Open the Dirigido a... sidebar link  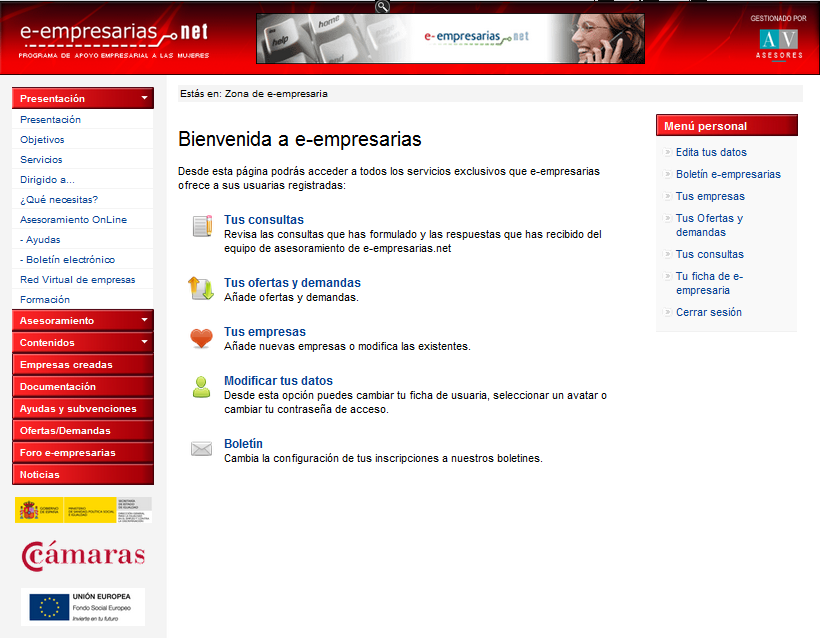(47, 179)
